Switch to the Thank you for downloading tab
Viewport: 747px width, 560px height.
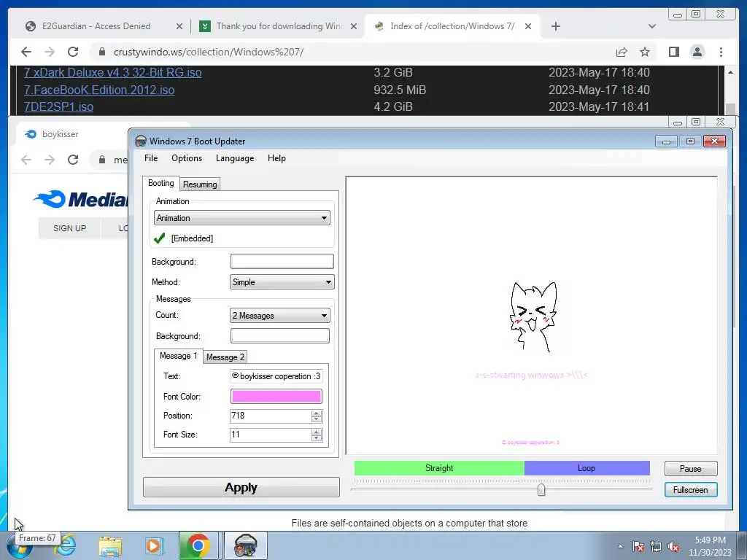click(x=279, y=26)
